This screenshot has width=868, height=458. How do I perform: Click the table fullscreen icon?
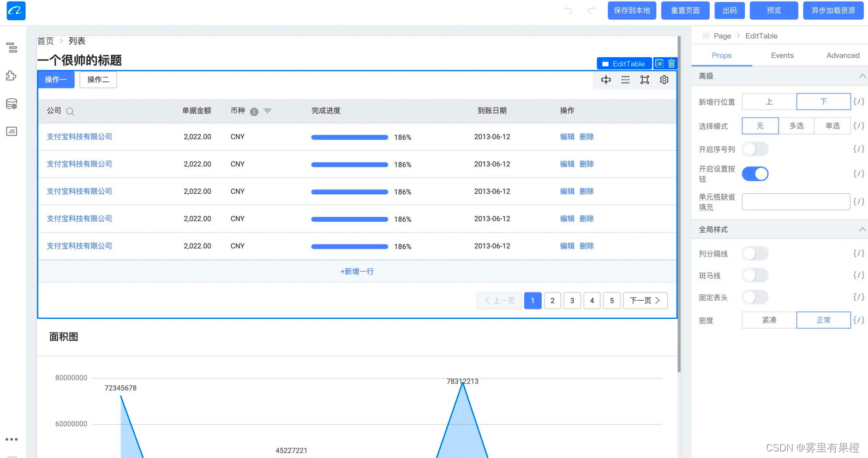pyautogui.click(x=645, y=80)
